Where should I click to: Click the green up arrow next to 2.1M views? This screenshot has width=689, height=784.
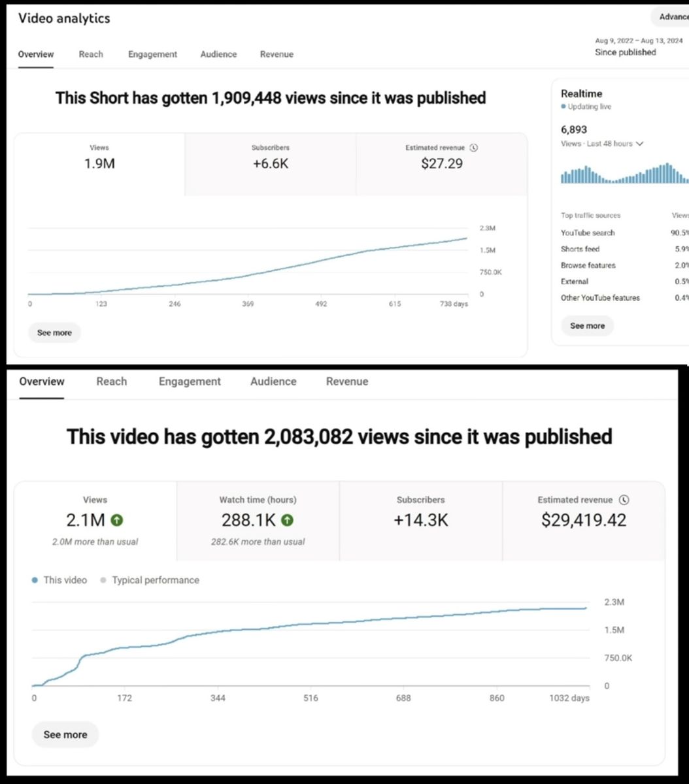117,520
